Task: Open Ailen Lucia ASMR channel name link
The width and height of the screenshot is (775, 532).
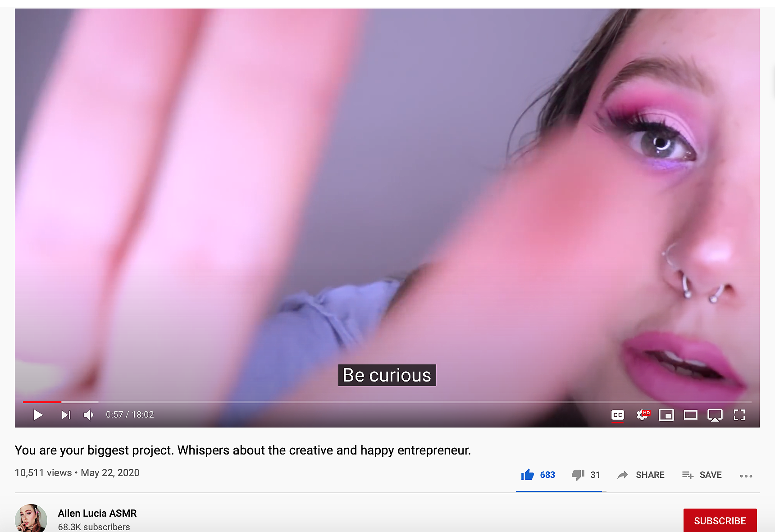Action: (97, 513)
